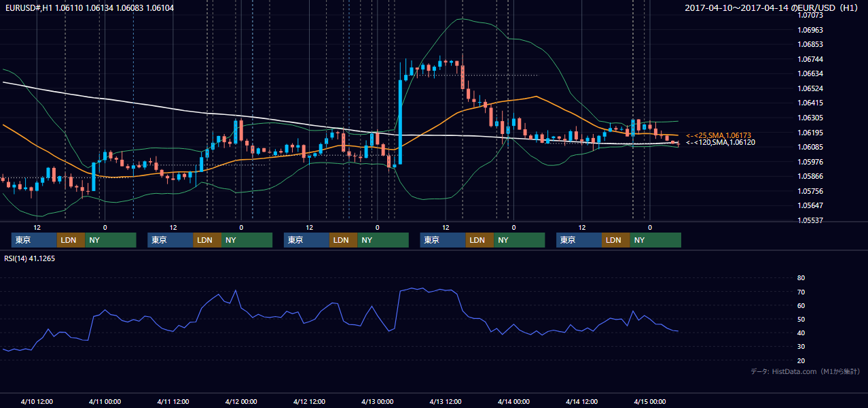Click the 4/14 12:00 time label
This screenshot has height=408, width=868.
[x=581, y=402]
